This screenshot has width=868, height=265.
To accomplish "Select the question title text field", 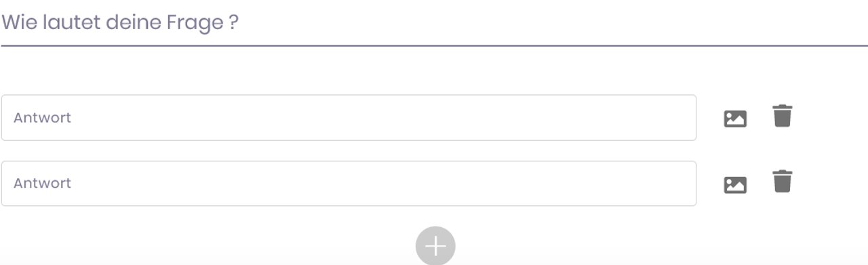I will point(434,24).
